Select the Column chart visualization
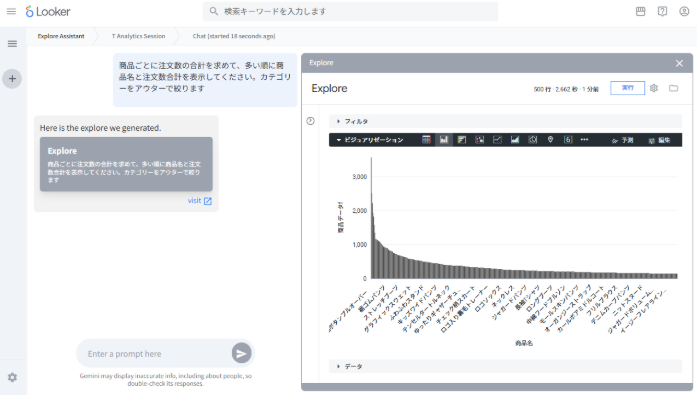 pyautogui.click(x=444, y=140)
